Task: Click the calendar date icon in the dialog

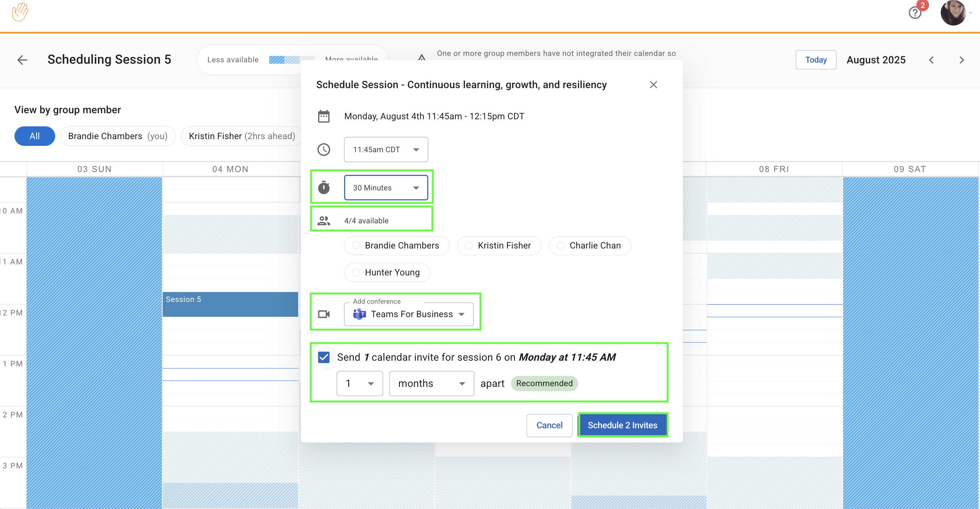Action: (324, 116)
